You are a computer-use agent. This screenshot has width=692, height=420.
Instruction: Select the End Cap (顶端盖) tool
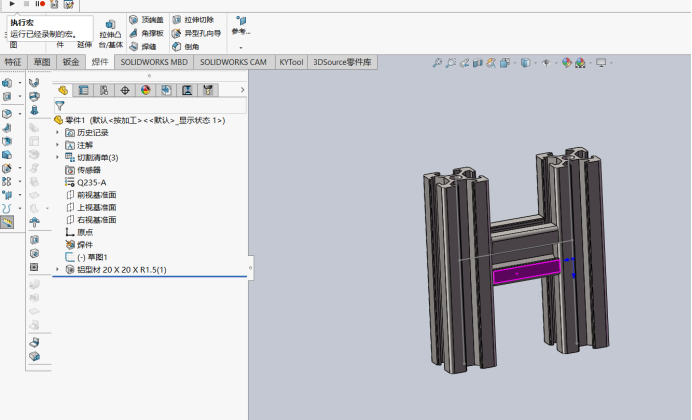[x=147, y=20]
